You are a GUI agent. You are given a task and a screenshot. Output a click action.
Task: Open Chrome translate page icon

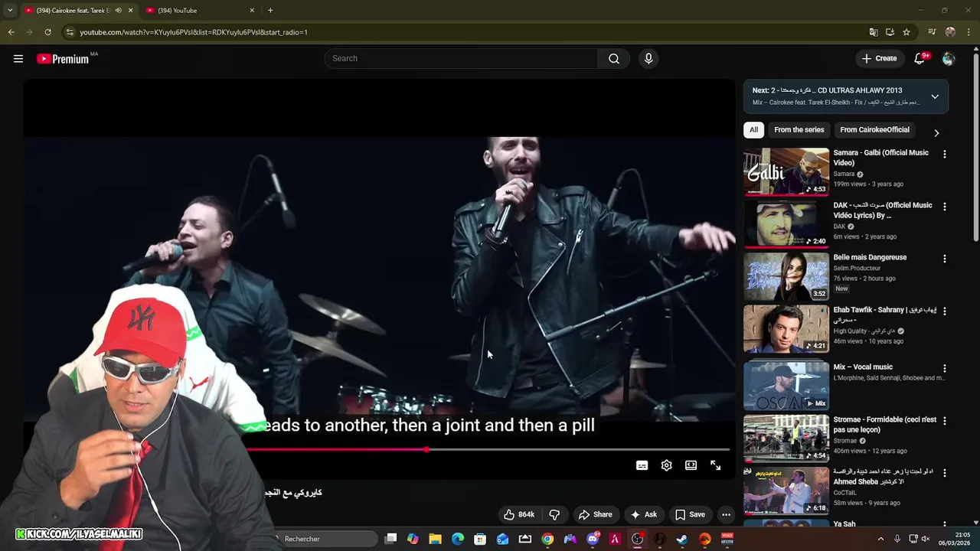(x=874, y=32)
